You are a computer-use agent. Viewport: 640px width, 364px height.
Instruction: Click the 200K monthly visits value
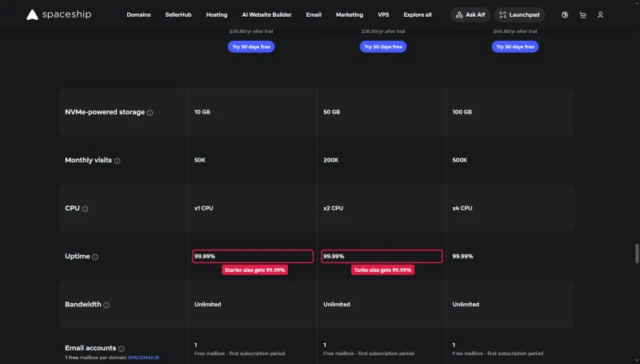[330, 160]
